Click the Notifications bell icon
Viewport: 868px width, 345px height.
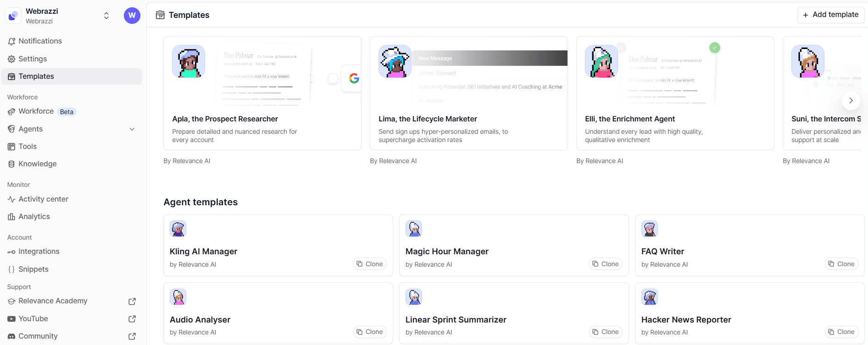(11, 41)
